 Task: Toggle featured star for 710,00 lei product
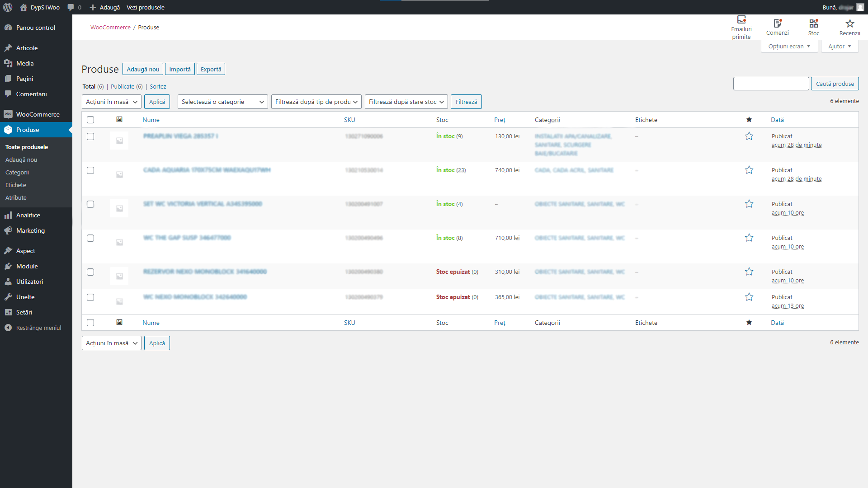[x=749, y=238]
